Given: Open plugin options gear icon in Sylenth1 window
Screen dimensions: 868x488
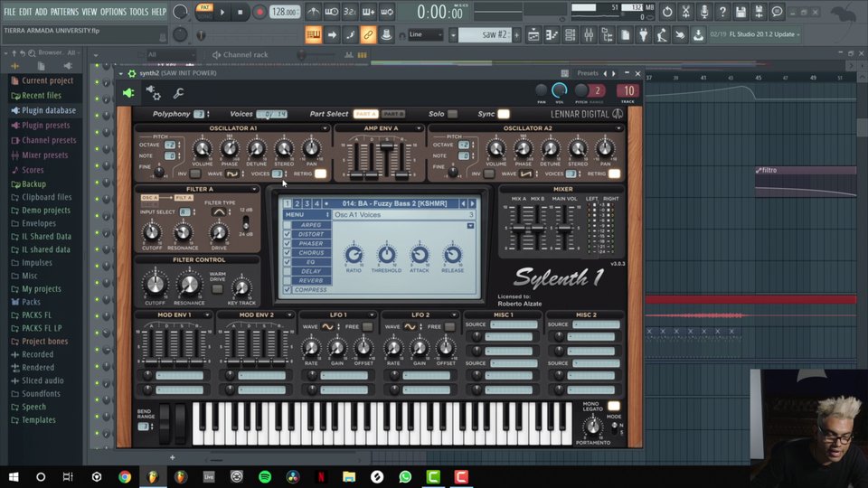Looking at the screenshot, I should [x=154, y=92].
